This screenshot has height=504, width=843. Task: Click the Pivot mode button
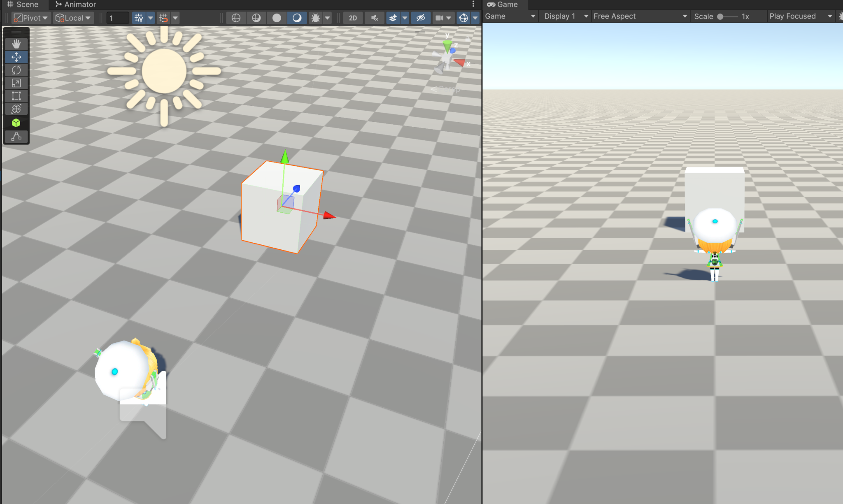30,18
